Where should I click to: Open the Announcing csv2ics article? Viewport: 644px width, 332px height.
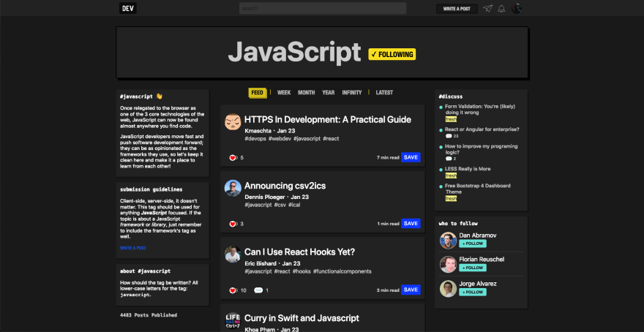285,186
